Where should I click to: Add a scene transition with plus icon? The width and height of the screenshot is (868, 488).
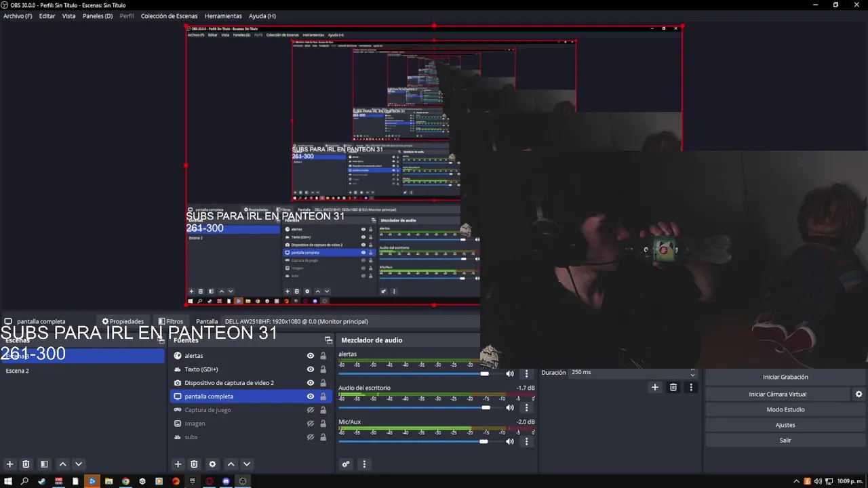point(654,387)
